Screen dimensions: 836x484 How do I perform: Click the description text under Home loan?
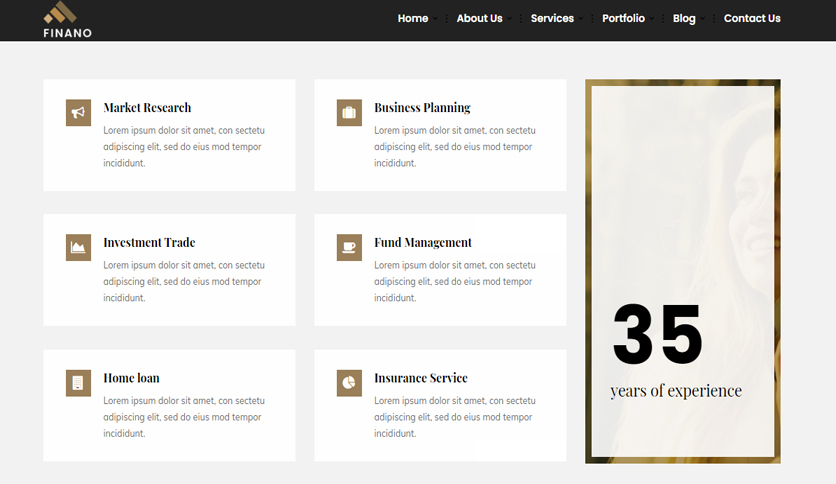click(x=184, y=417)
